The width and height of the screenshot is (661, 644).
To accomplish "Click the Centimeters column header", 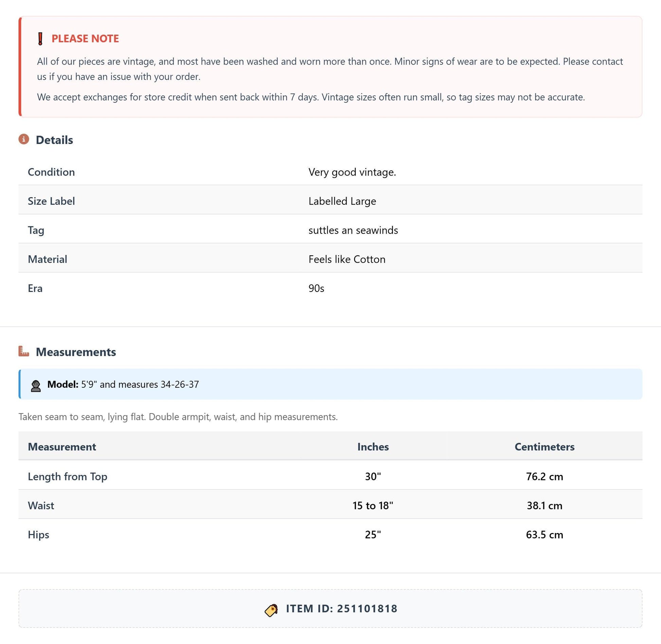I will [x=544, y=446].
